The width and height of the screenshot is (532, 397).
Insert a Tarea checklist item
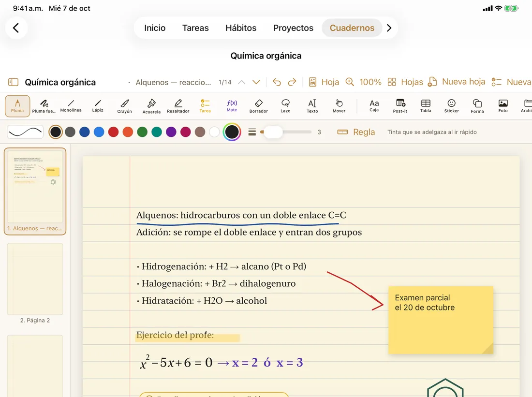click(x=205, y=106)
